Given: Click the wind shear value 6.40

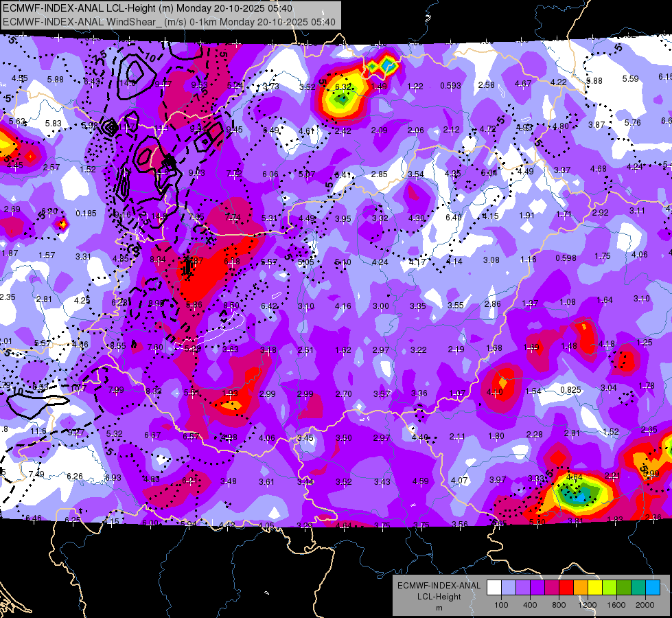Looking at the screenshot, I should coord(454,218).
